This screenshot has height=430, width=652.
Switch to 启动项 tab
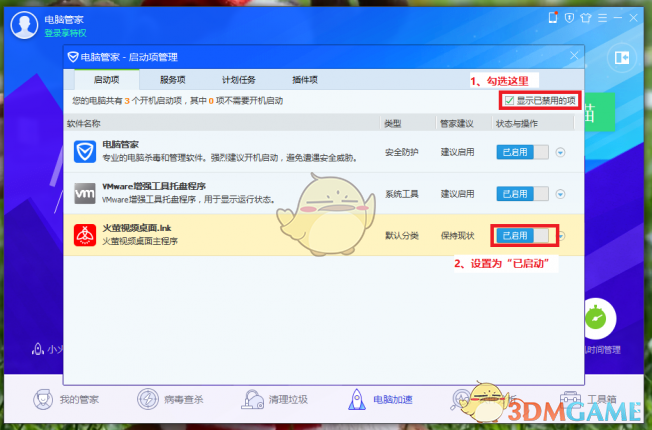(107, 79)
